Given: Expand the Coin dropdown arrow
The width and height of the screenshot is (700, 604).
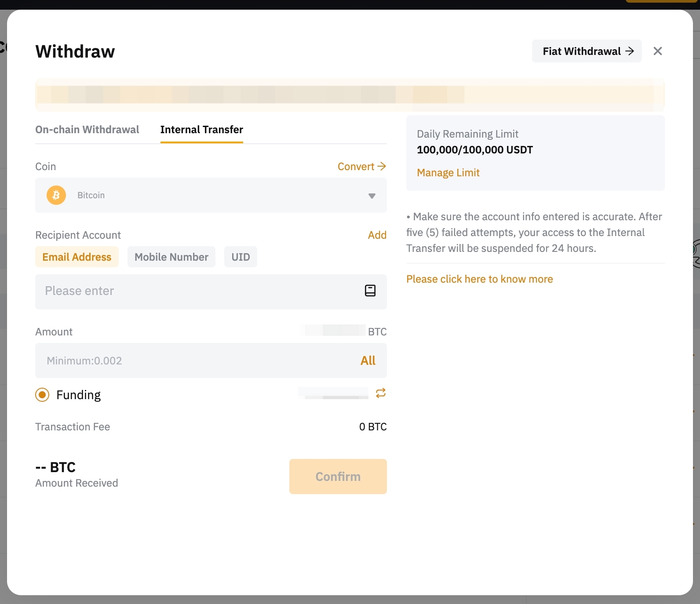Looking at the screenshot, I should coord(372,196).
